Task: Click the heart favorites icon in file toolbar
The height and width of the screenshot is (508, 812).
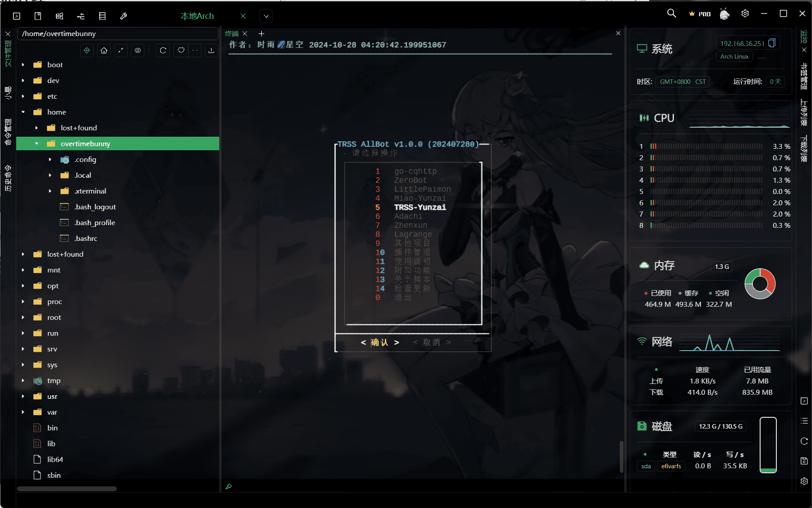Action: coord(181,51)
